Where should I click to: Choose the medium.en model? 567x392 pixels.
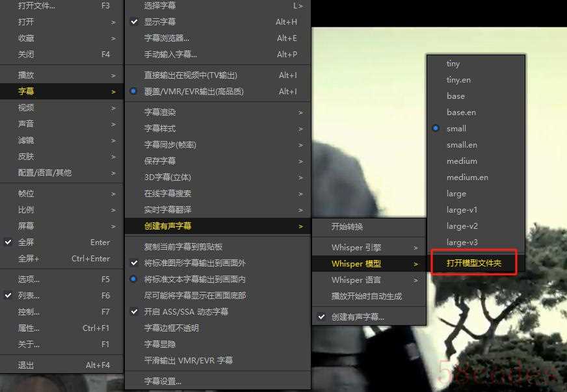pyautogui.click(x=476, y=177)
